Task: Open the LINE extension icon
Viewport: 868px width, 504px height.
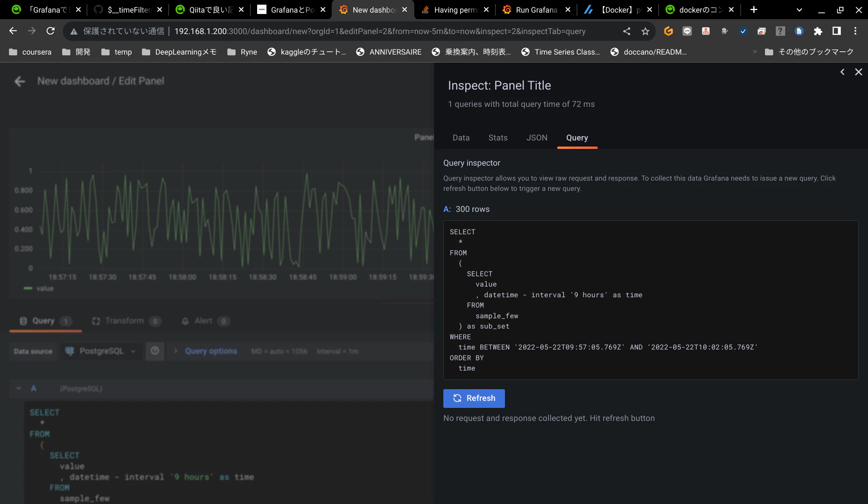Action: (x=687, y=31)
